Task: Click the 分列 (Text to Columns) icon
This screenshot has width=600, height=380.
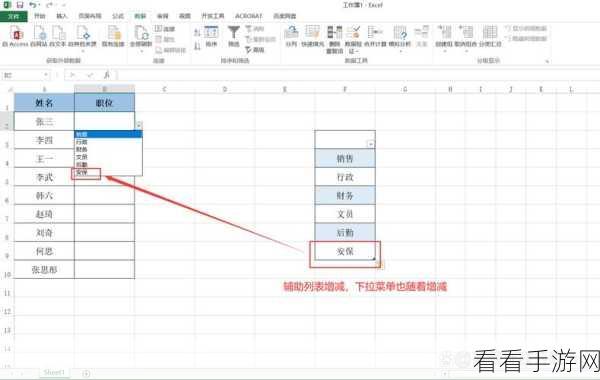Action: point(291,36)
